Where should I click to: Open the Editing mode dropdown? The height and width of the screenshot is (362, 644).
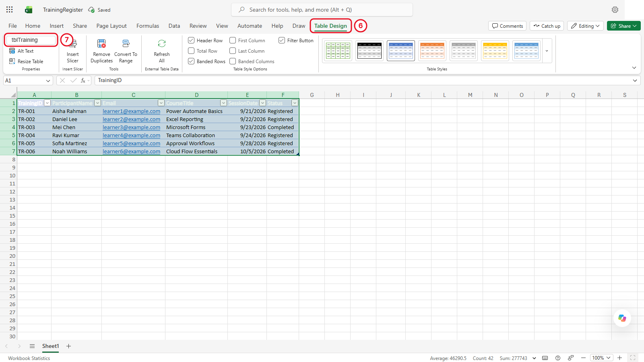[x=585, y=26]
